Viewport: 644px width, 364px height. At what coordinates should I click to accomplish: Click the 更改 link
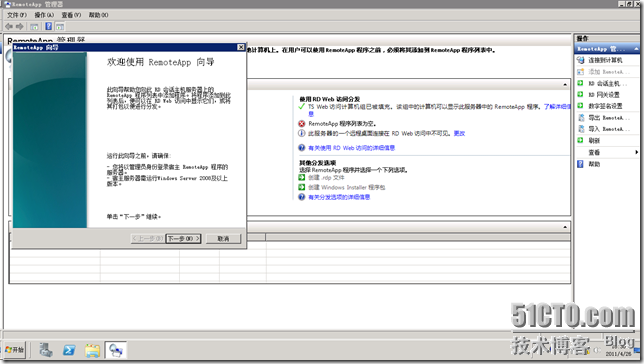(459, 133)
